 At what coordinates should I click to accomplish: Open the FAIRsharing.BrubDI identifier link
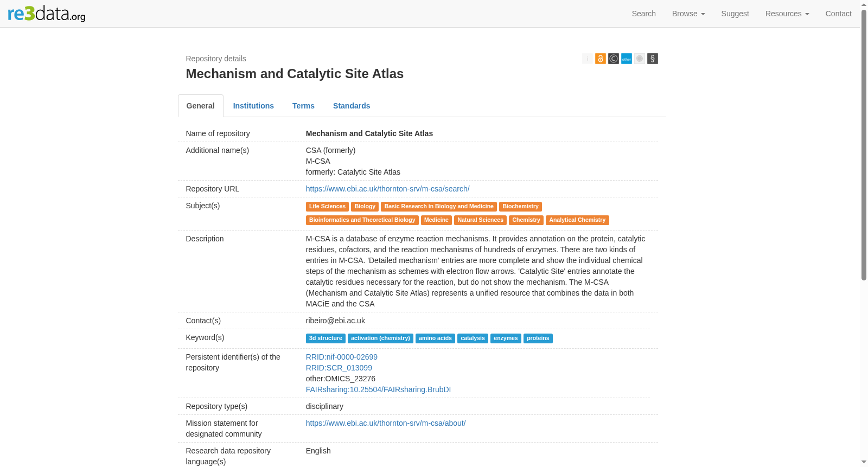tap(378, 389)
